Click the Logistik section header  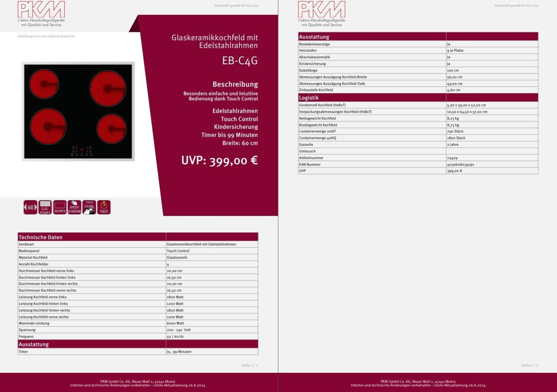[x=309, y=98]
